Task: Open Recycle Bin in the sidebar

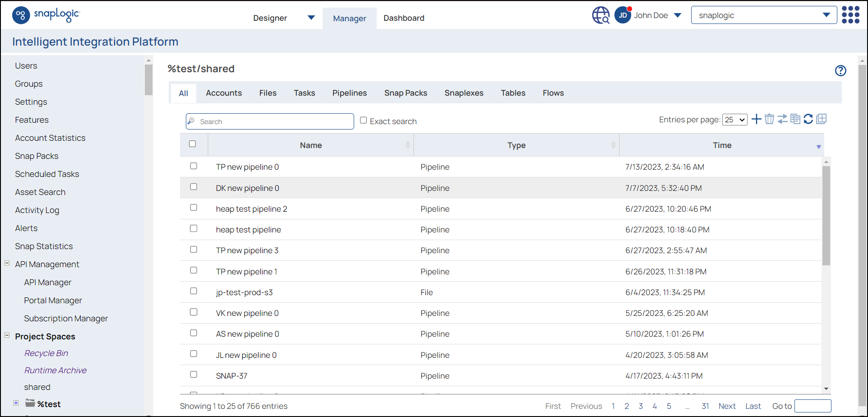Action: [x=46, y=353]
